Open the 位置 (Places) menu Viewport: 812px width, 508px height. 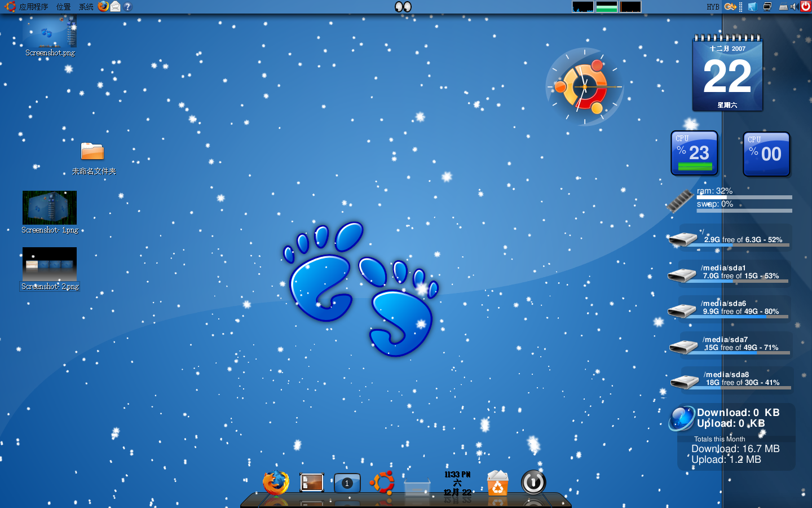tap(64, 7)
